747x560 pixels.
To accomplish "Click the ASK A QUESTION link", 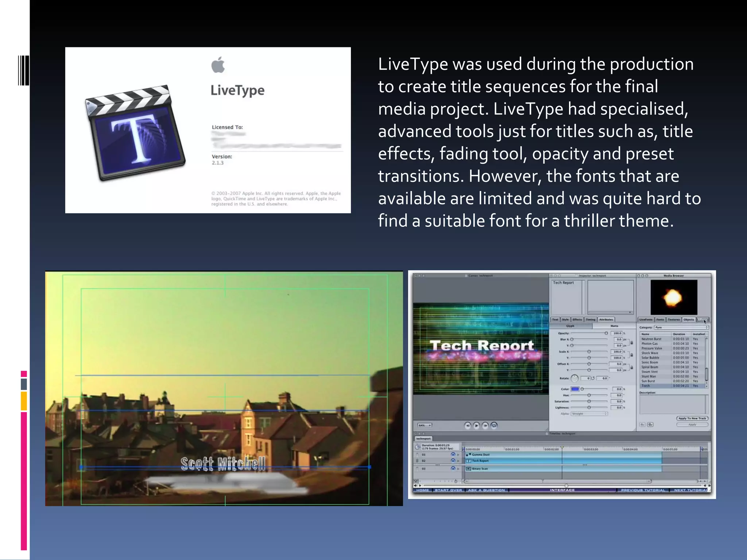I will [x=486, y=490].
